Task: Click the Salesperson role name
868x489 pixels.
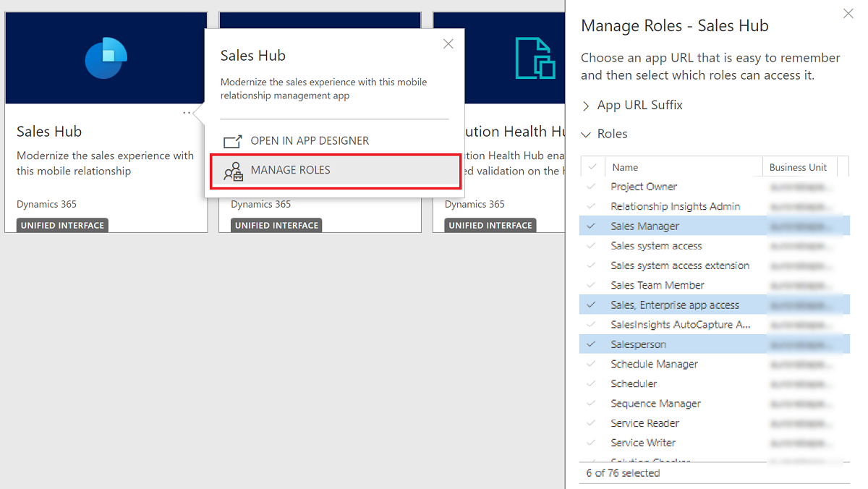Action: 638,344
